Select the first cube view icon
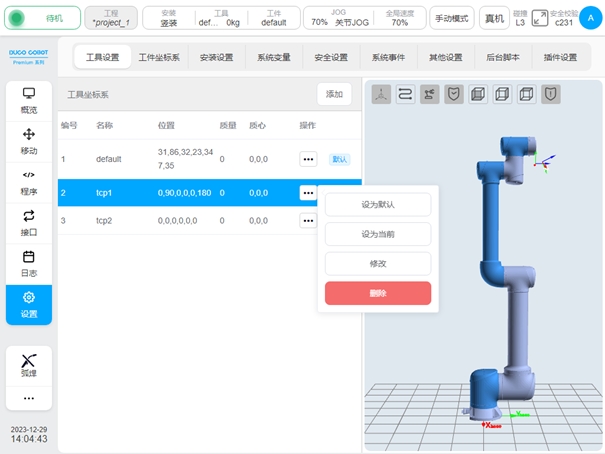 tap(478, 94)
